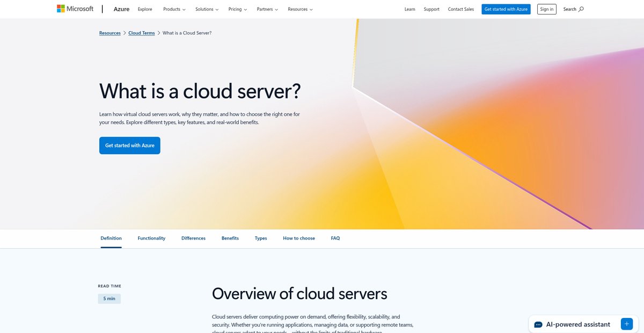Click the 'What is a Cloud Server?' breadcrumb text
644x333 pixels.
[x=187, y=33]
